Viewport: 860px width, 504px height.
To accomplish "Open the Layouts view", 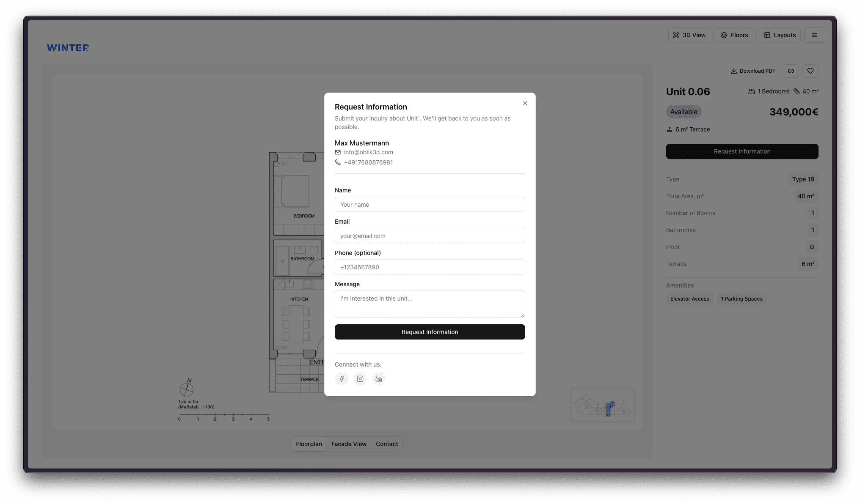I will point(780,35).
